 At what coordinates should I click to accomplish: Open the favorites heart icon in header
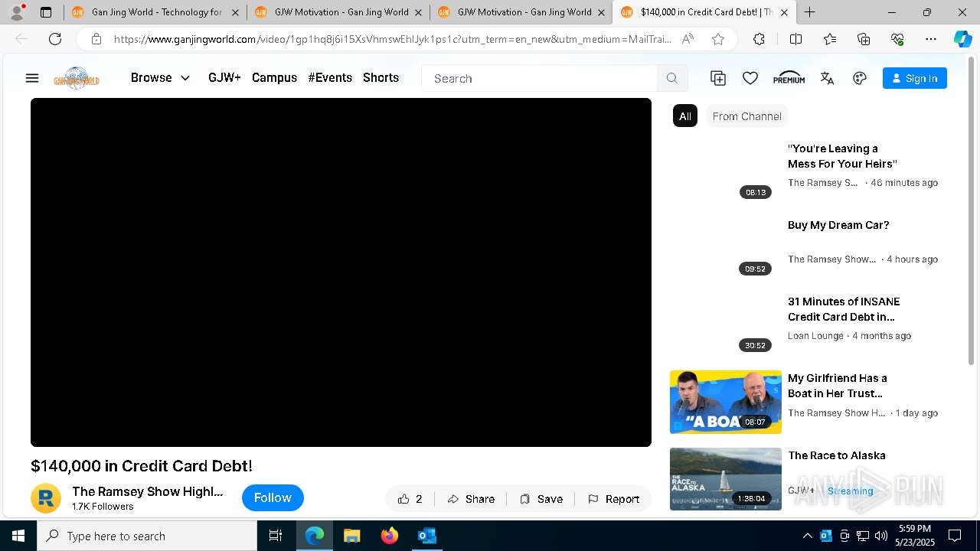(x=750, y=78)
